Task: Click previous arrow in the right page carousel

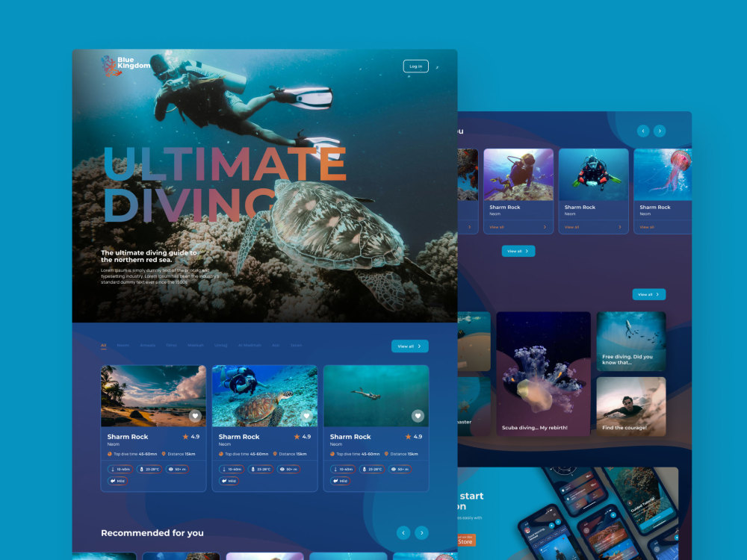Action: tap(643, 131)
